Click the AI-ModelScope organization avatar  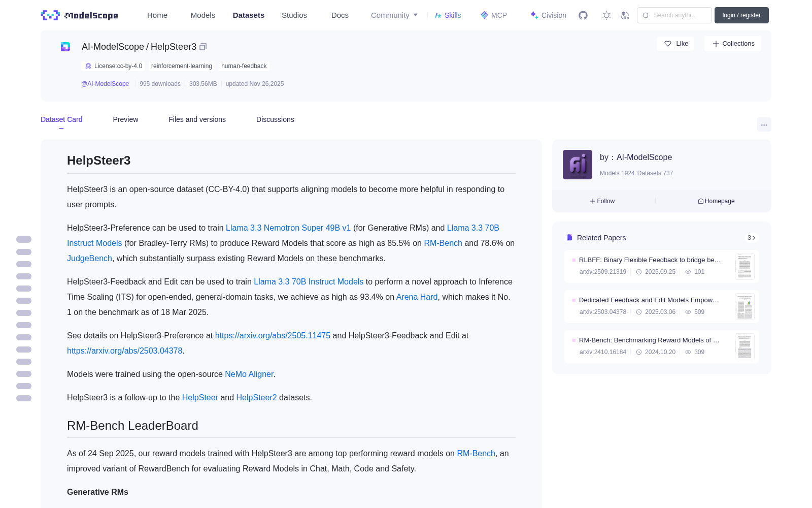coord(578,165)
